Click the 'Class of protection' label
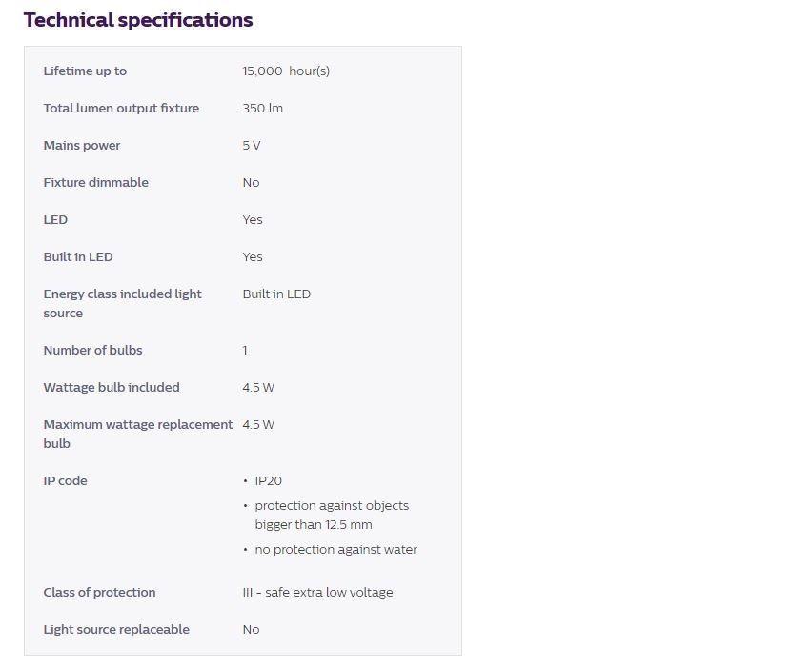Viewport: 812px width, 670px height. click(99, 593)
